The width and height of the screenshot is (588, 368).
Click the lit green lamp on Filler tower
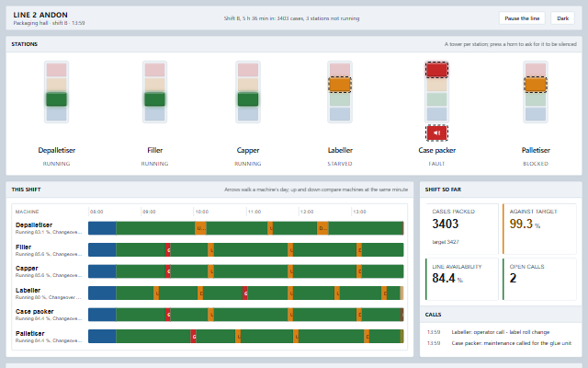(155, 99)
